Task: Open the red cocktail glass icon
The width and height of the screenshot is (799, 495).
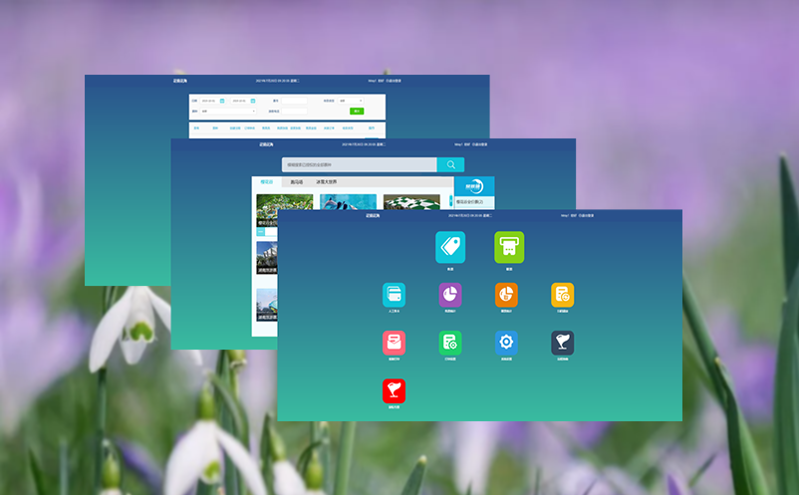Action: (x=394, y=391)
